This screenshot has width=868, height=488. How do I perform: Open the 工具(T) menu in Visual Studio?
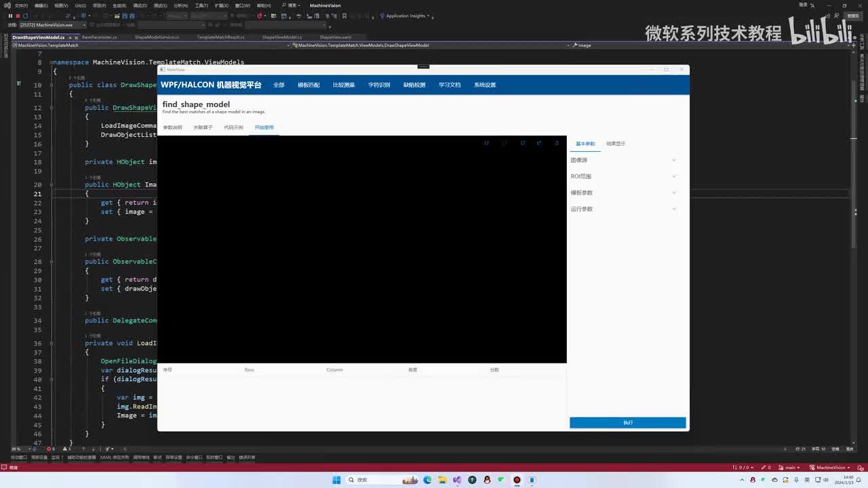[201, 5]
